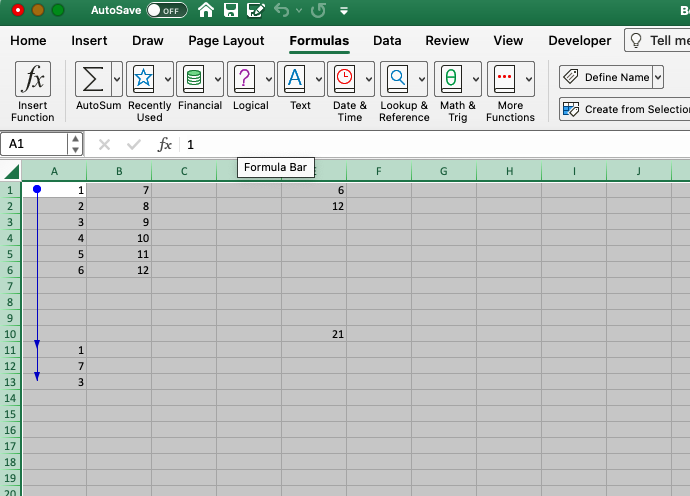Switch to the Review tab
The height and width of the screenshot is (496, 690).
447,40
